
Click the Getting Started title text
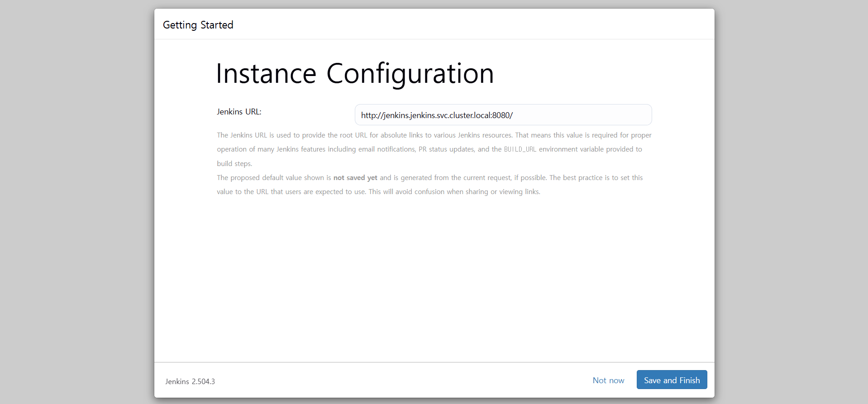[198, 25]
